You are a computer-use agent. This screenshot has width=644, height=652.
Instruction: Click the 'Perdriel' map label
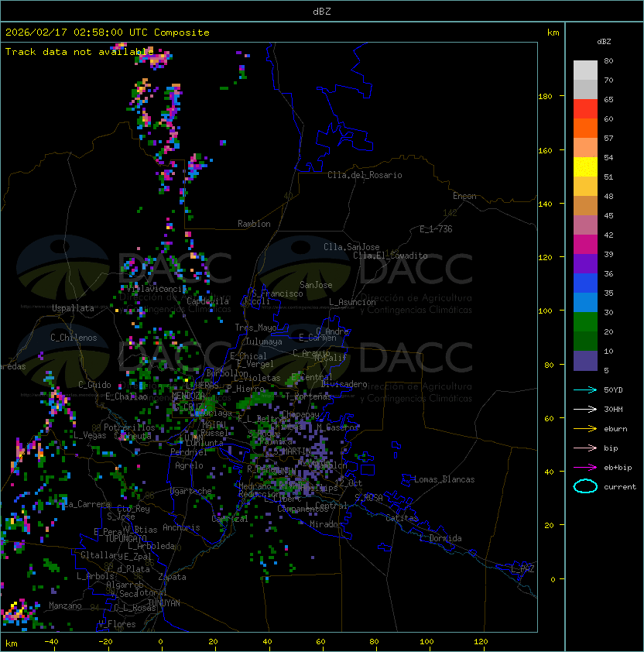tap(189, 452)
